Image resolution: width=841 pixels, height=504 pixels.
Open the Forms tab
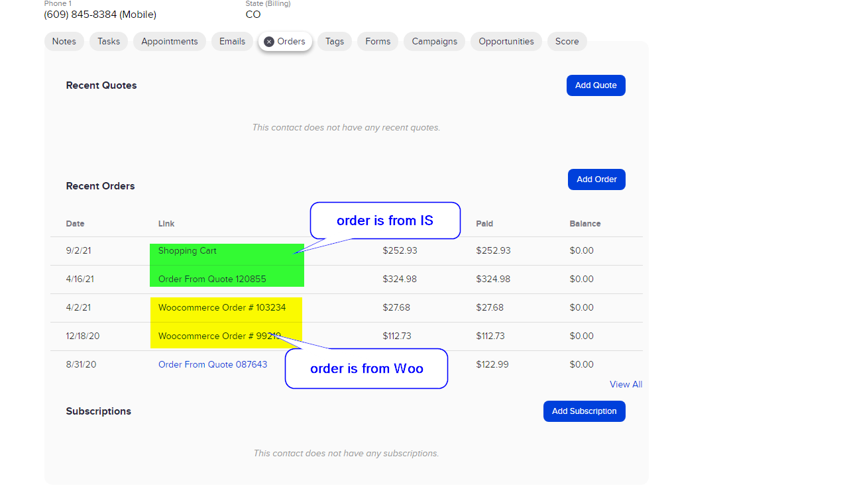coord(378,41)
